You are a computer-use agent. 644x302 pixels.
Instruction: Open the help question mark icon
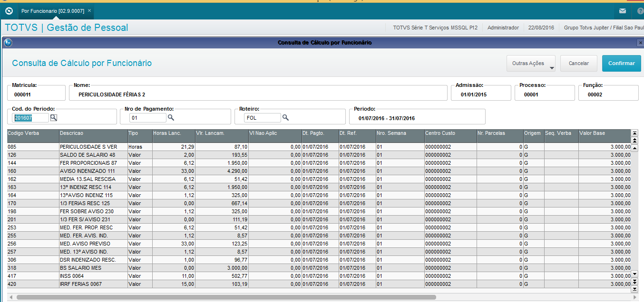pyautogui.click(x=640, y=11)
